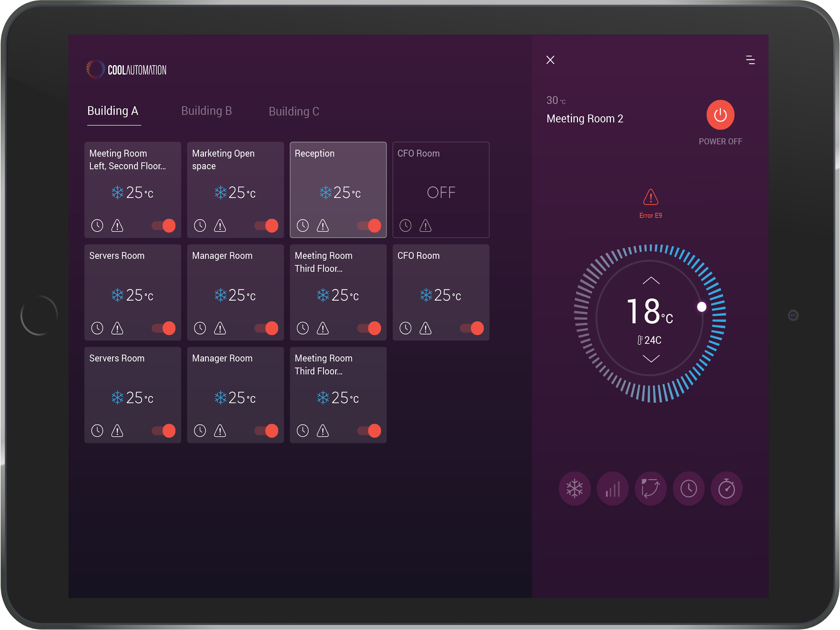This screenshot has height=630, width=840.
Task: Open the hamburger menu in the right panel
Action: pyautogui.click(x=751, y=60)
